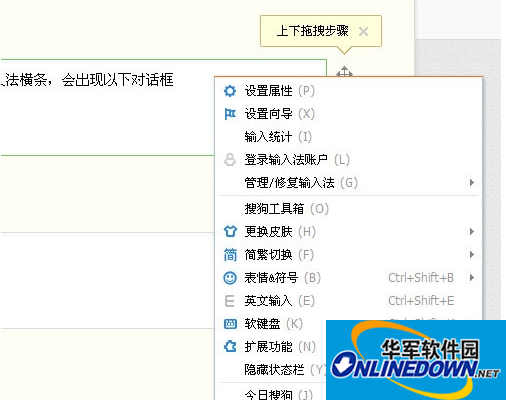Select 登录输入法账户 (L) entry

tap(348, 160)
